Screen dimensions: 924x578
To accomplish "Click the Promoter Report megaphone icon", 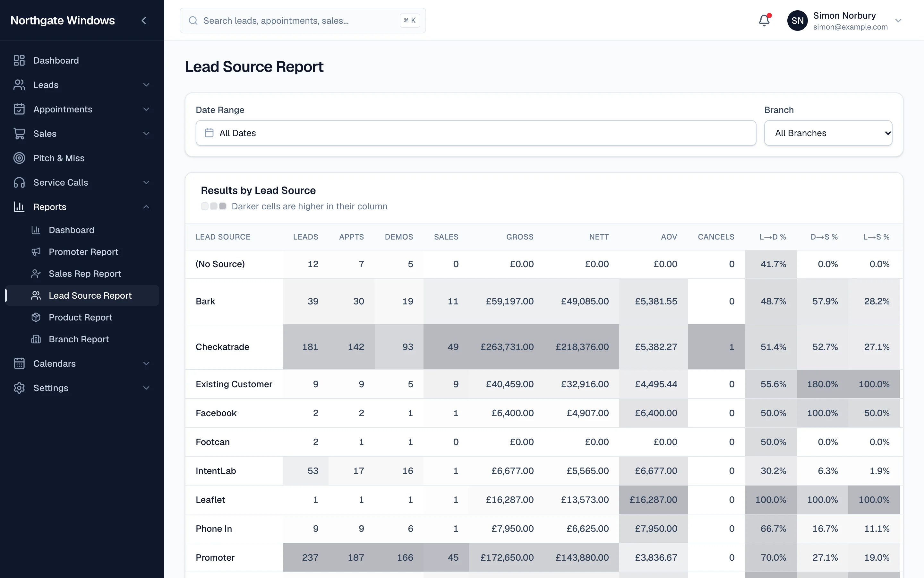I will pos(36,252).
